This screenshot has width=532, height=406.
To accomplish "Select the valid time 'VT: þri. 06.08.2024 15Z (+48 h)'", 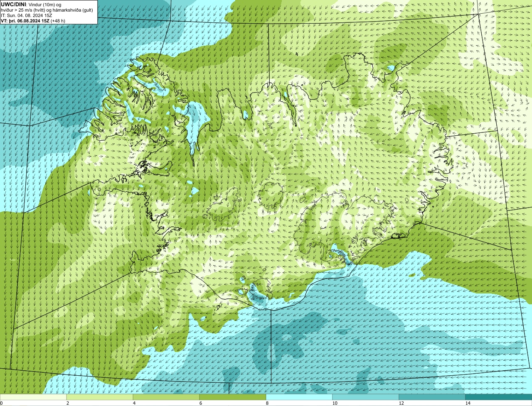I will [33, 21].
